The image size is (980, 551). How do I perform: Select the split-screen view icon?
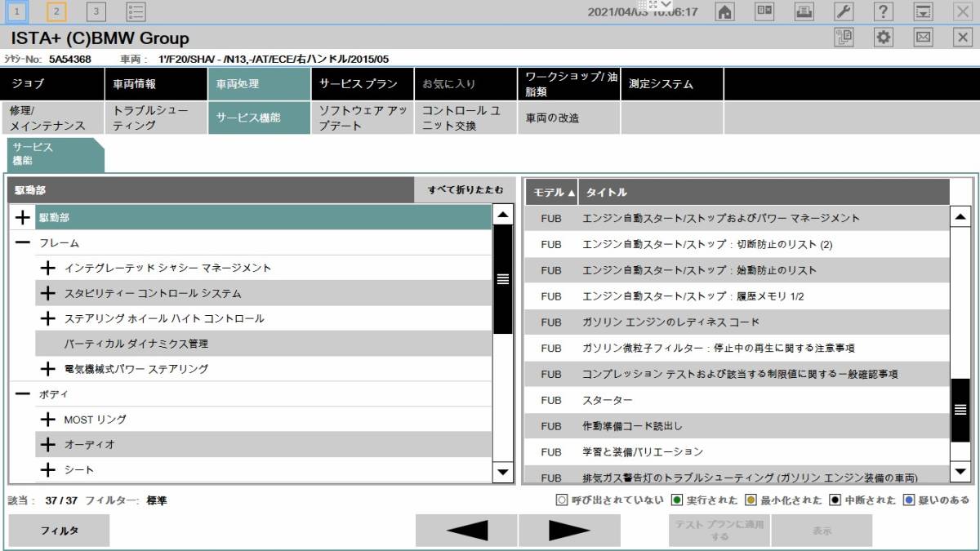(x=764, y=11)
